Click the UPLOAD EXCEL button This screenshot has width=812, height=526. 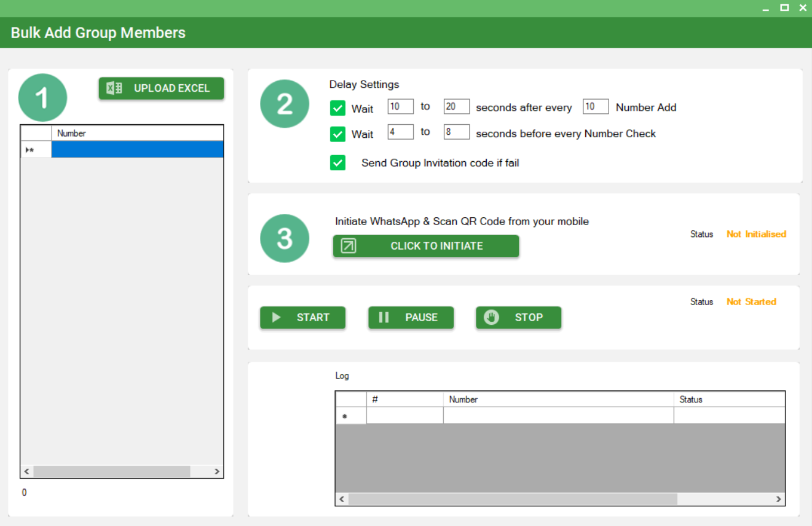click(162, 88)
